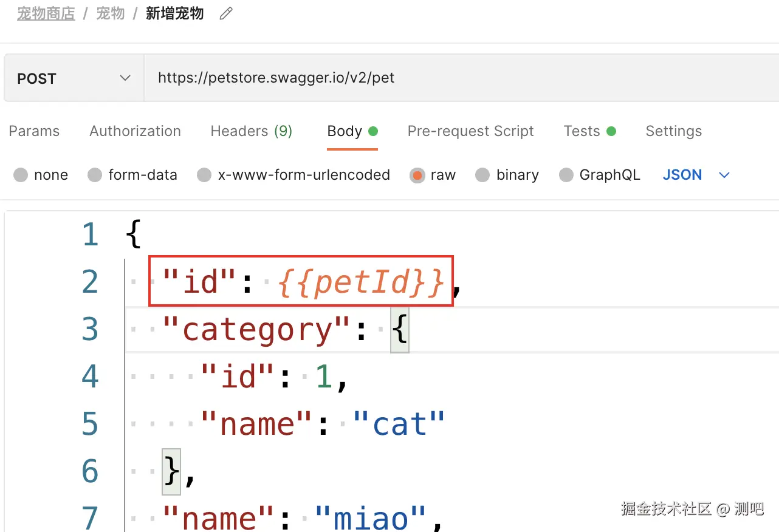
Task: Select the GraphQL body type
Action: pos(566,176)
